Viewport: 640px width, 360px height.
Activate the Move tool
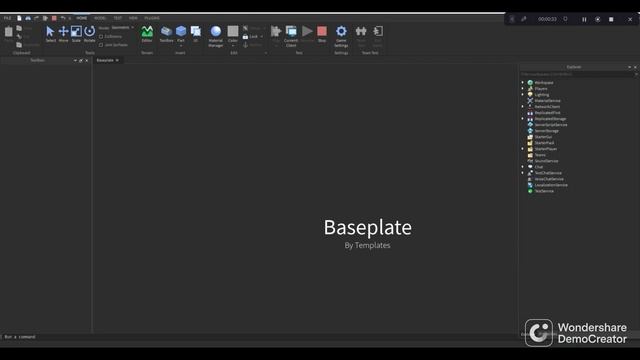(x=63, y=34)
